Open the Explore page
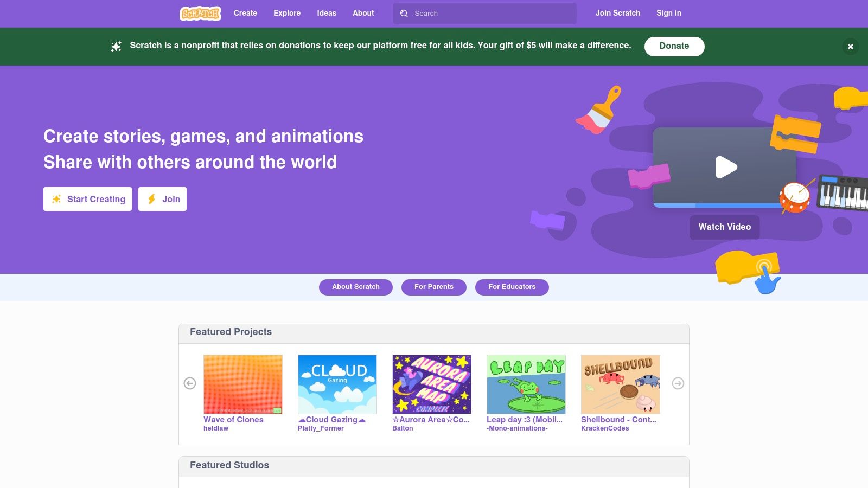Screen dimensions: 868x488 click(287, 13)
